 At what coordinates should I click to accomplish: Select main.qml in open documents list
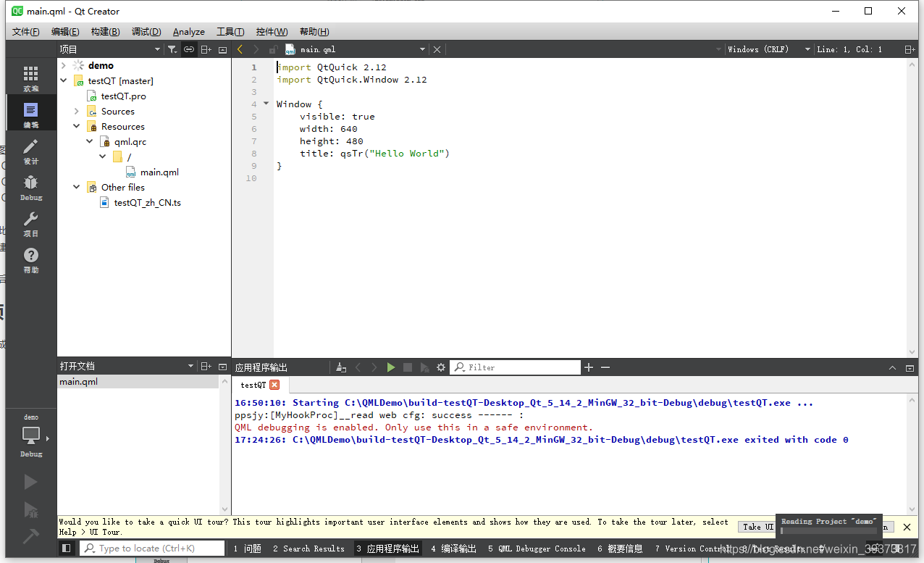(138, 382)
